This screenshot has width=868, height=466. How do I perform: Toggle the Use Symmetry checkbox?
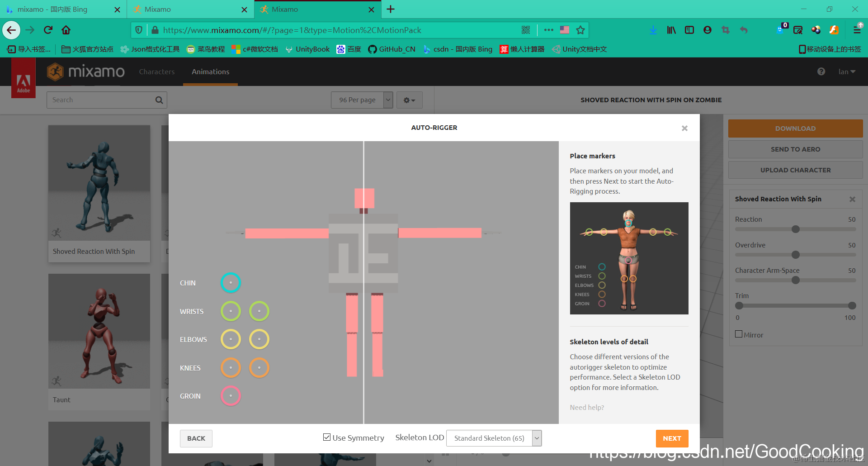pos(327,437)
